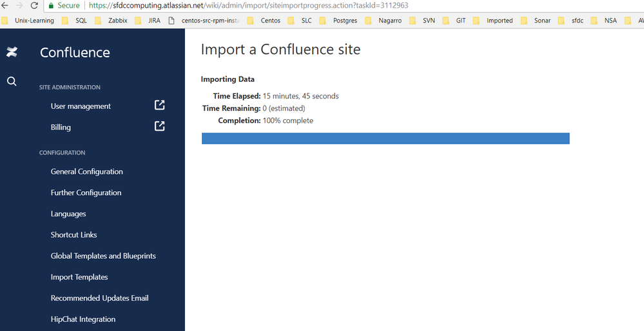This screenshot has height=331, width=644.
Task: Open Global Templates and Blueprints
Action: [x=103, y=256]
